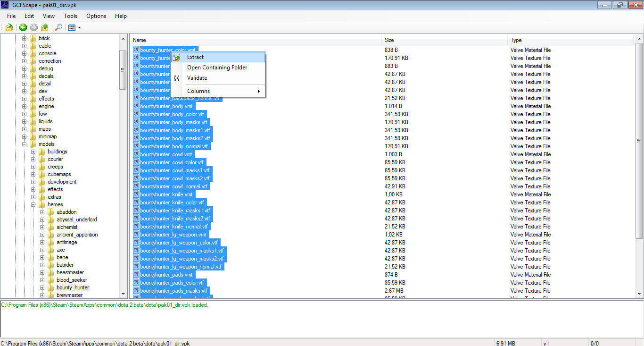The image size is (644, 346).
Task: Open the view style dropdown arrow
Action: point(79,28)
